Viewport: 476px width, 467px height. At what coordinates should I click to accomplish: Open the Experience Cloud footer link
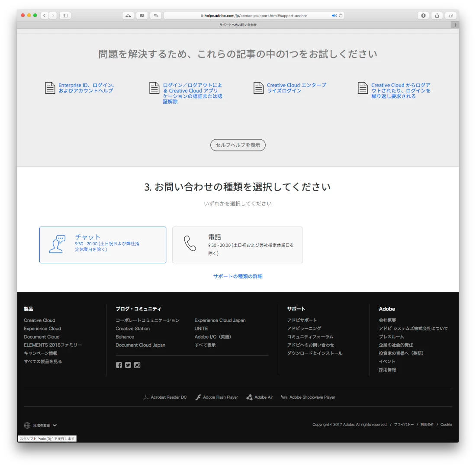(42, 329)
